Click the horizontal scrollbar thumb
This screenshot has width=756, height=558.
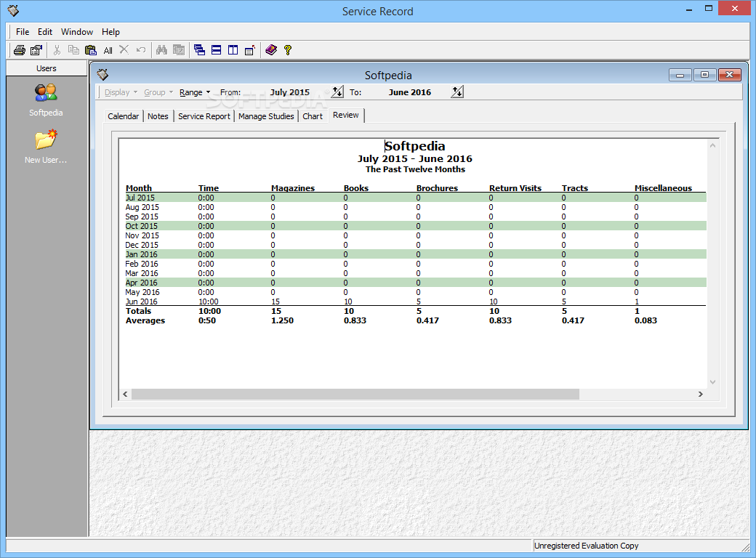point(355,395)
